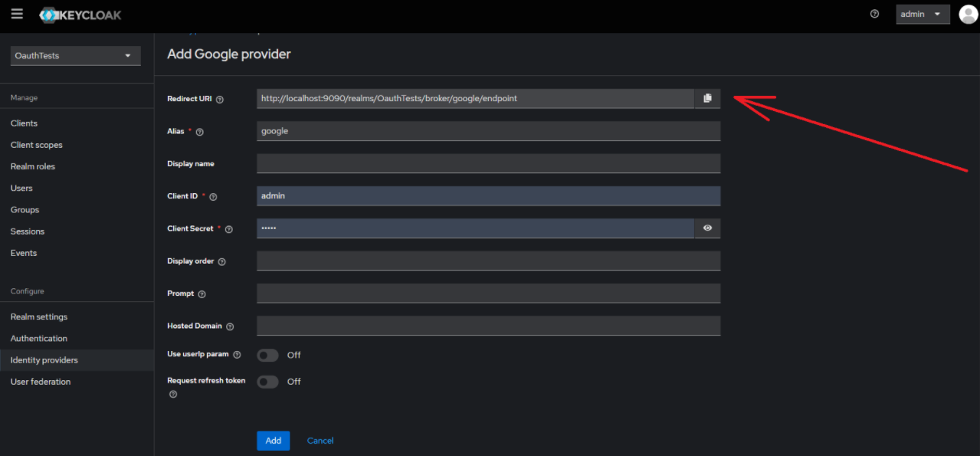Viewport: 980px width, 456px height.
Task: Show help for Redirect URI
Action: click(220, 100)
